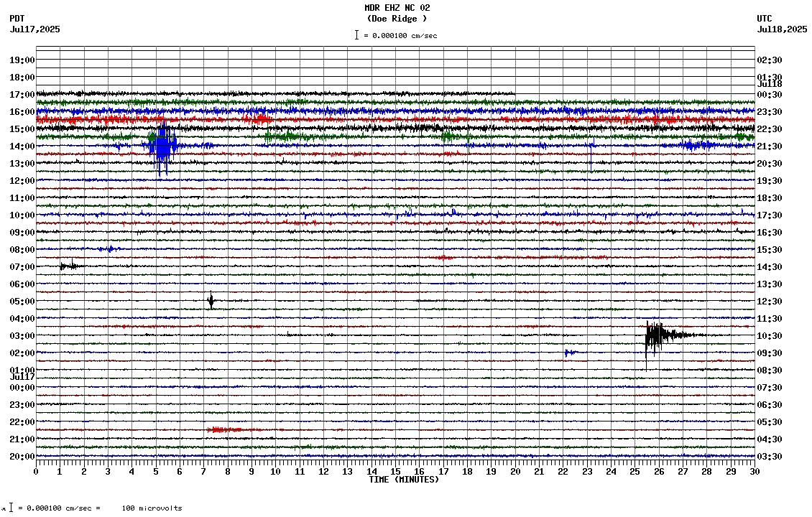The width and height of the screenshot is (812, 517).
Task: Click the '03:30' UTC row label
Action: (x=770, y=457)
